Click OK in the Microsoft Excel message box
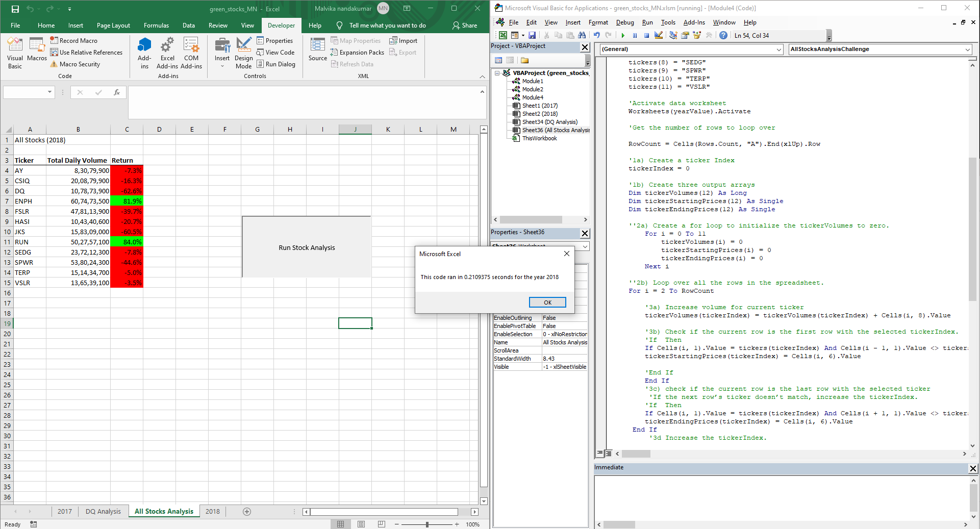This screenshot has width=980, height=529. click(x=547, y=303)
